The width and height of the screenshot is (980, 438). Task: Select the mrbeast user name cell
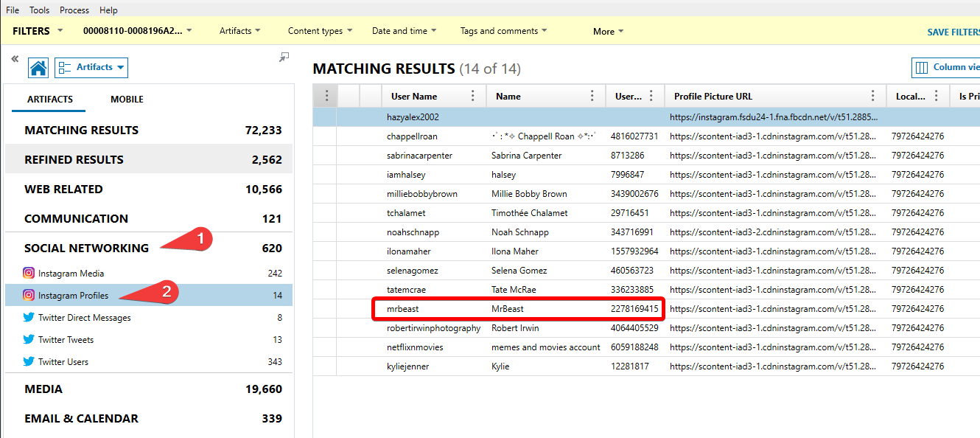(434, 309)
